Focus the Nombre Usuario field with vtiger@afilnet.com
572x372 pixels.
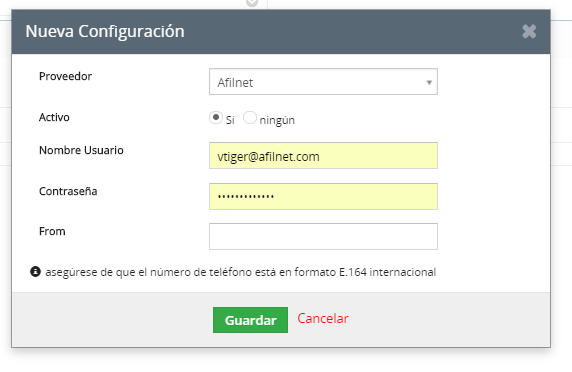tap(323, 156)
